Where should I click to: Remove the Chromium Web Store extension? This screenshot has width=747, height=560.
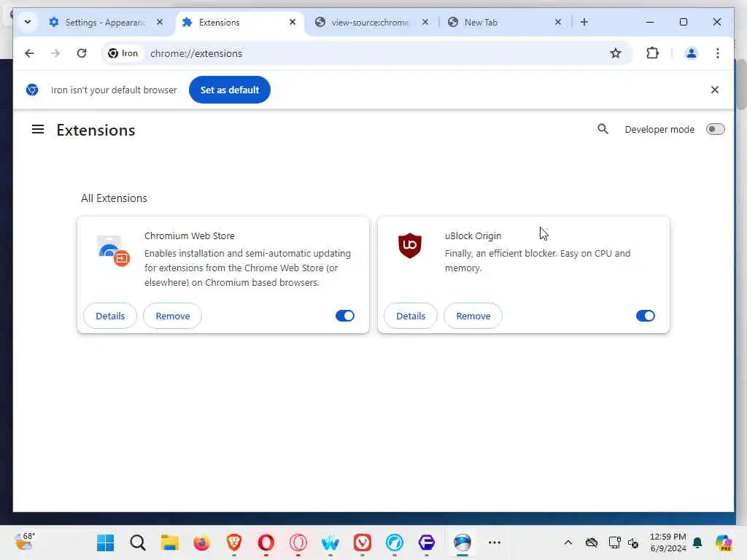172,316
